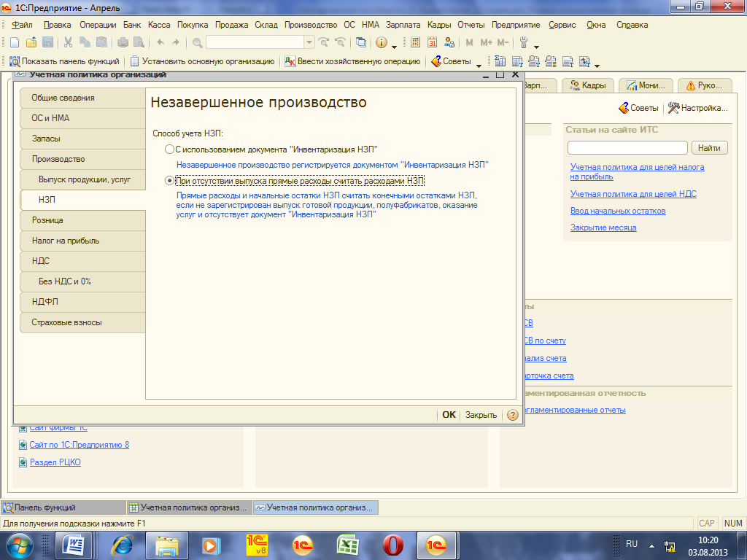This screenshot has height=560, width=747.
Task: Switch to Панель функций window tab
Action: [63, 507]
